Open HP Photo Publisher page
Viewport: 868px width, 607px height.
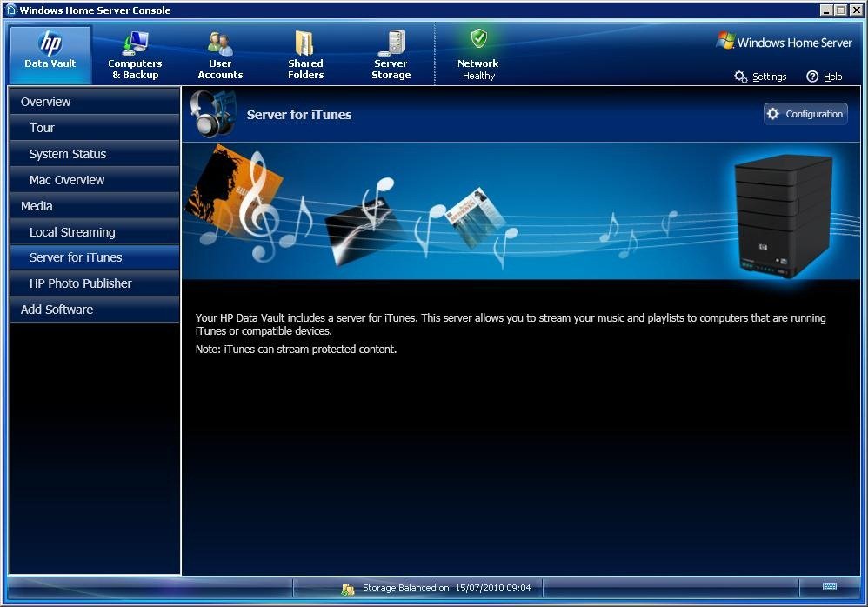pos(95,283)
